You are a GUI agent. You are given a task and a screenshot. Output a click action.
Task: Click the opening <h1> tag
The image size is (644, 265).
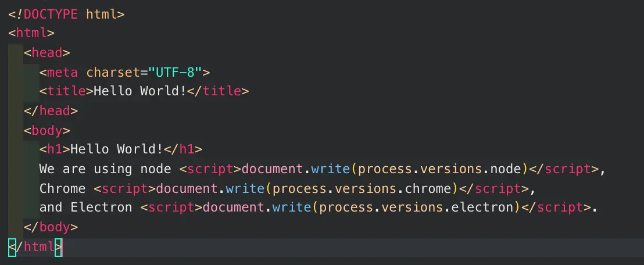tap(55, 149)
